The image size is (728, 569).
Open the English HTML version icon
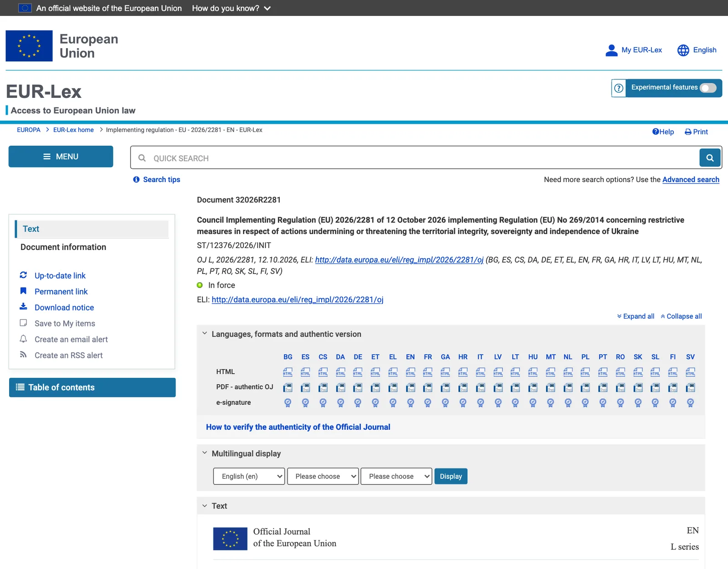point(410,372)
